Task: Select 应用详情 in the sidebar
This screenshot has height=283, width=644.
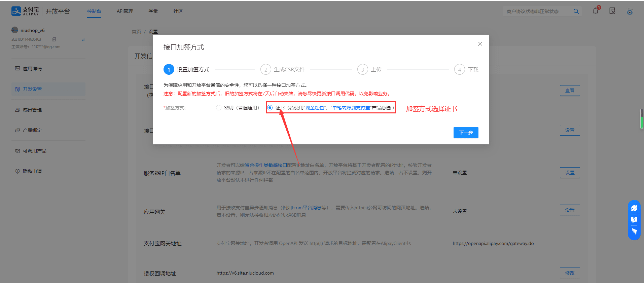Action: coord(32,69)
